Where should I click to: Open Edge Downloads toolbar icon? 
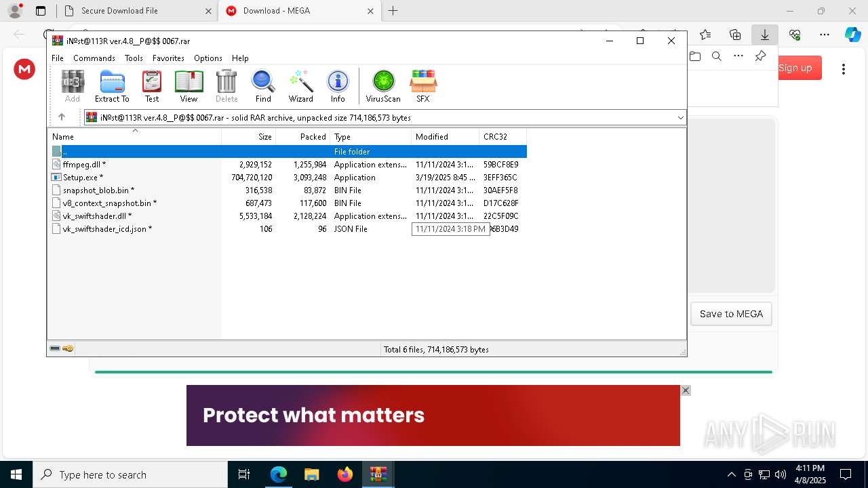point(765,35)
